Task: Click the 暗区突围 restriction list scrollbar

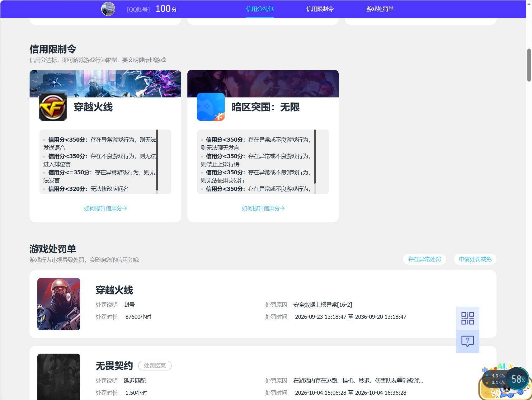Action: click(x=315, y=157)
